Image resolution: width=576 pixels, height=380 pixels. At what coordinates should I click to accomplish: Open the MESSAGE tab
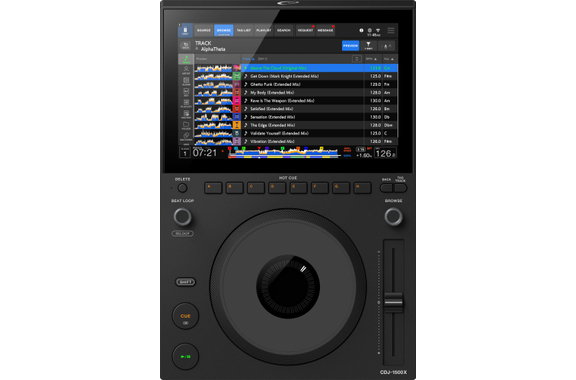(325, 31)
